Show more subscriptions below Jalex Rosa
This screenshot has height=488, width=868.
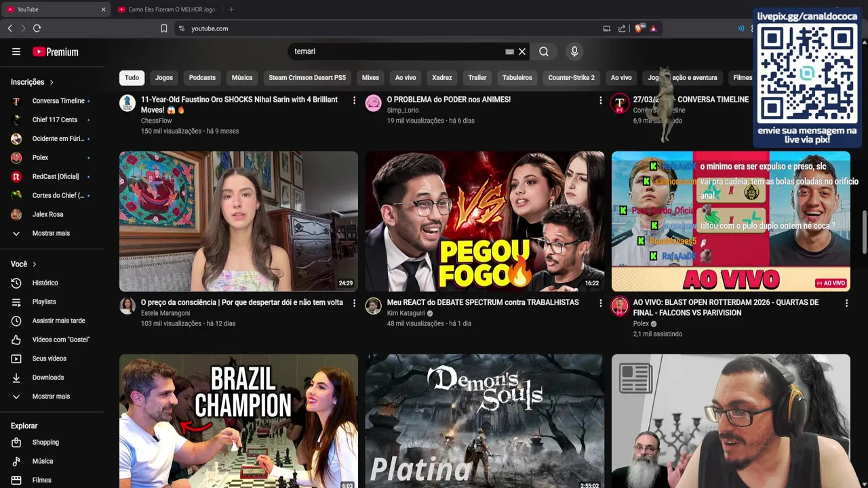(52, 233)
